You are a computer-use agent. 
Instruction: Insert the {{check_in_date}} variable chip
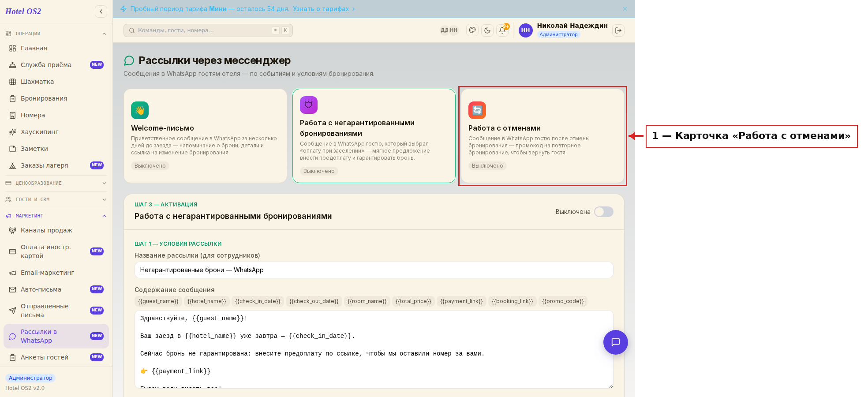[258, 301]
